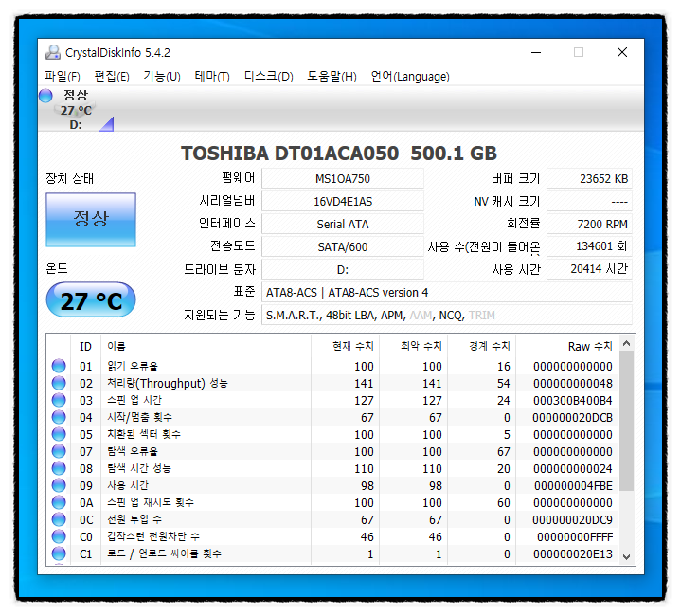
Task: Click the 현재 수치 column header
Action: point(346,346)
